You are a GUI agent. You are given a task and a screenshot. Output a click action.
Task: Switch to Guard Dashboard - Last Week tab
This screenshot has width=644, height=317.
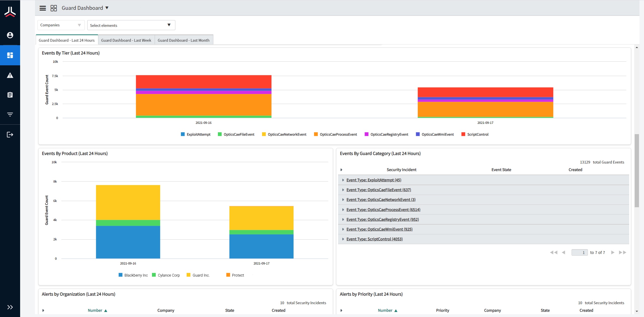click(126, 40)
